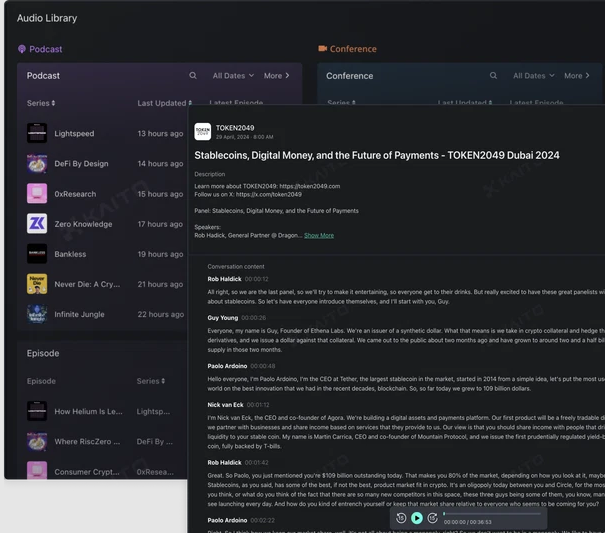Jump to Paolo Ardoino 00:02:22 timestamp
605x533 pixels.
pyautogui.click(x=262, y=520)
